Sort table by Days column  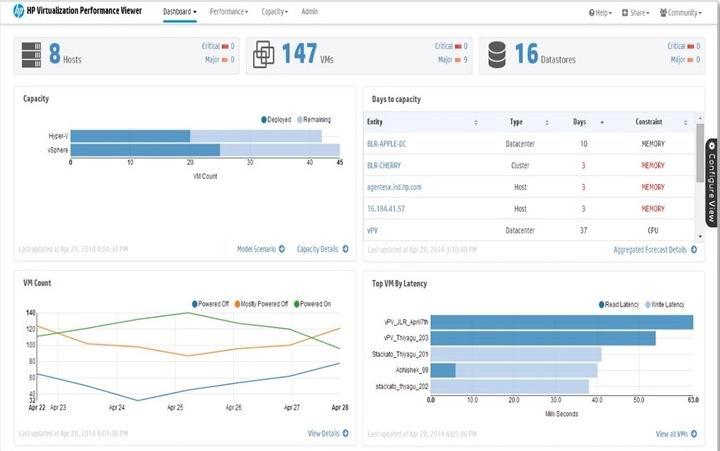579,122
